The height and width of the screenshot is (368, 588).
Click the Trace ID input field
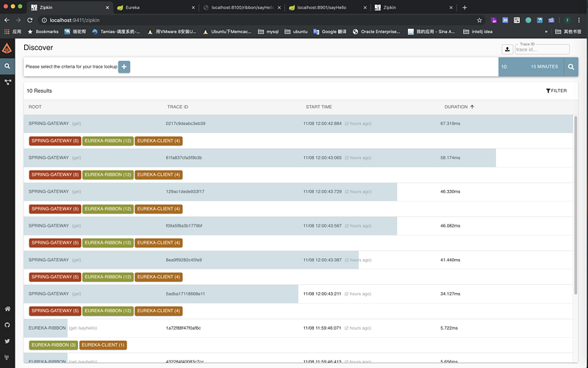(x=542, y=49)
